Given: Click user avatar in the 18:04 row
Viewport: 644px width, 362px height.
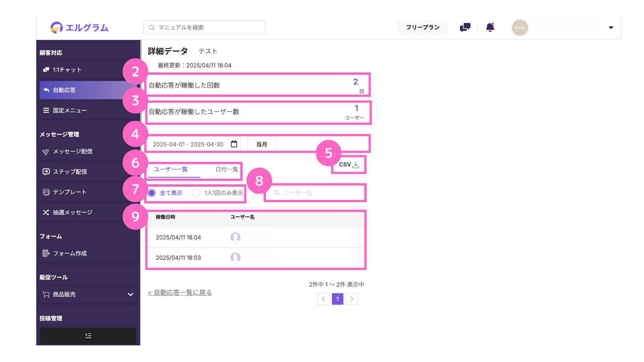Looking at the screenshot, I should (235, 237).
